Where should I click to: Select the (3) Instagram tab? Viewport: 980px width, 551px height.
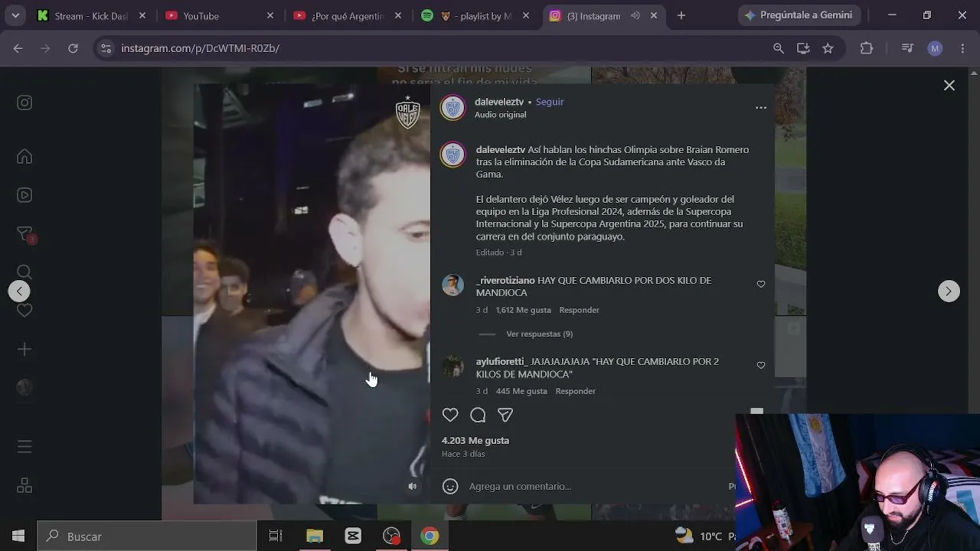[x=604, y=15]
